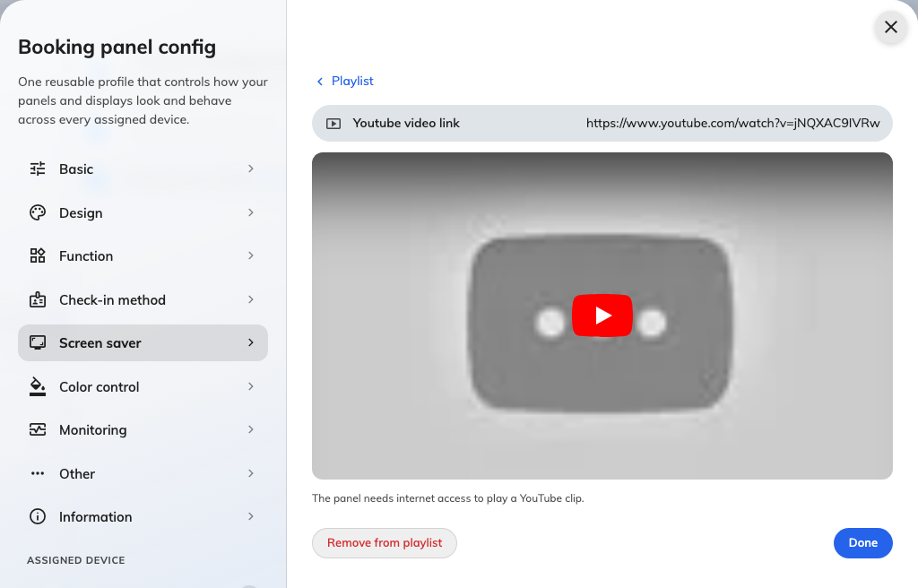Click the Monitoring heartbeat icon

[38, 430]
